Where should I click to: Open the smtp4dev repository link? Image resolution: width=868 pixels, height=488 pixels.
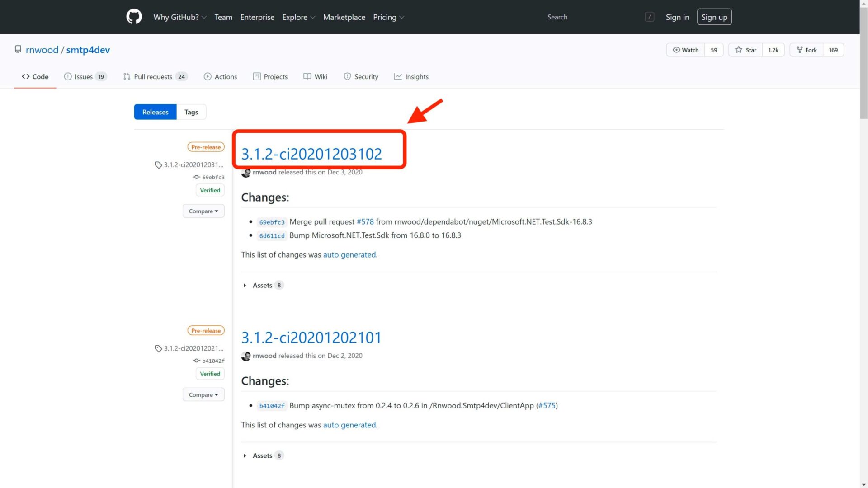[x=88, y=50]
